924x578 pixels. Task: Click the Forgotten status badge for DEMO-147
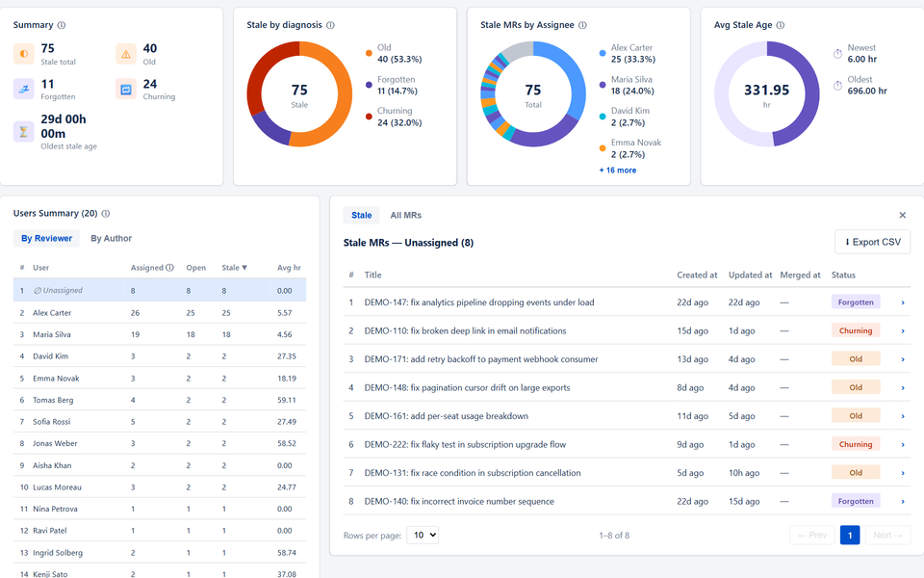[856, 302]
